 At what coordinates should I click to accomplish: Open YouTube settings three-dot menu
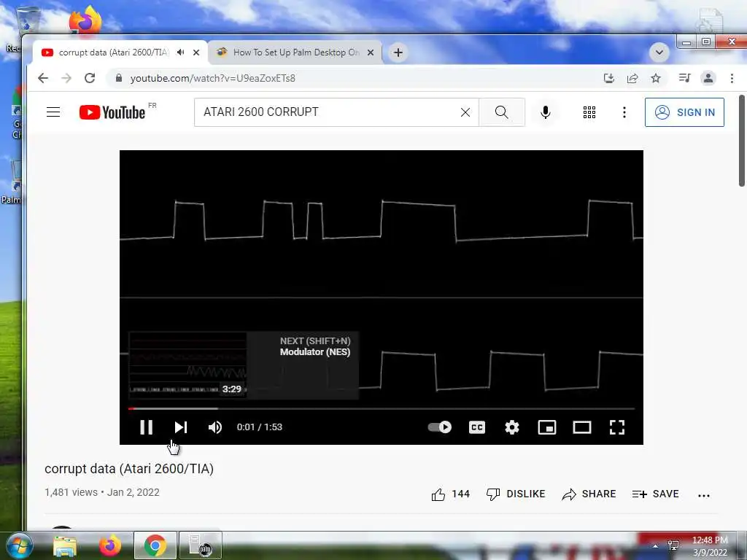point(624,112)
